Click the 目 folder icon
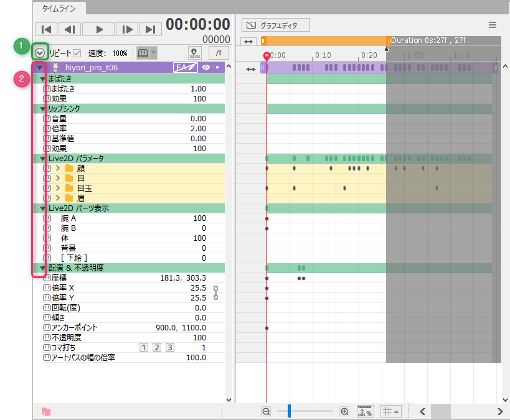 click(x=69, y=178)
